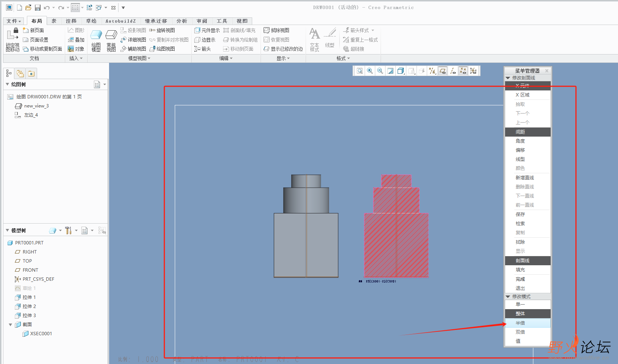Image resolution: width=618 pixels, height=364 pixels.
Task: Click 元件显示 component display button
Action: [x=207, y=30]
